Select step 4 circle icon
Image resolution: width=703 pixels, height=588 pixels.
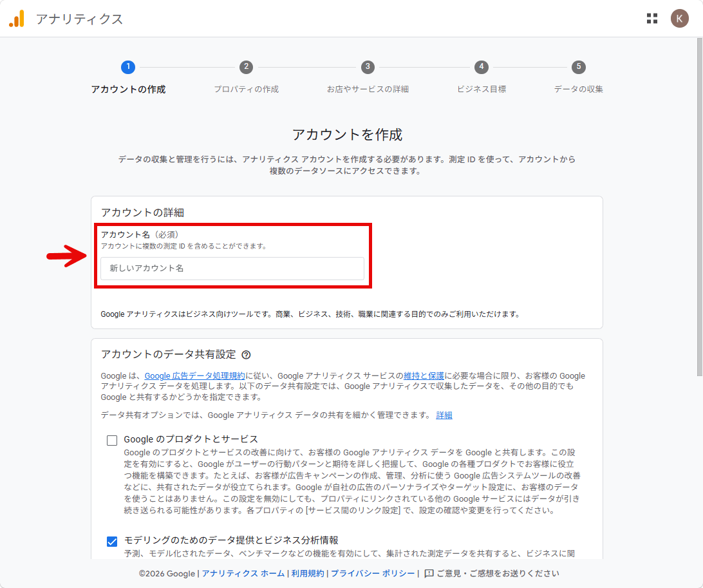click(x=482, y=67)
